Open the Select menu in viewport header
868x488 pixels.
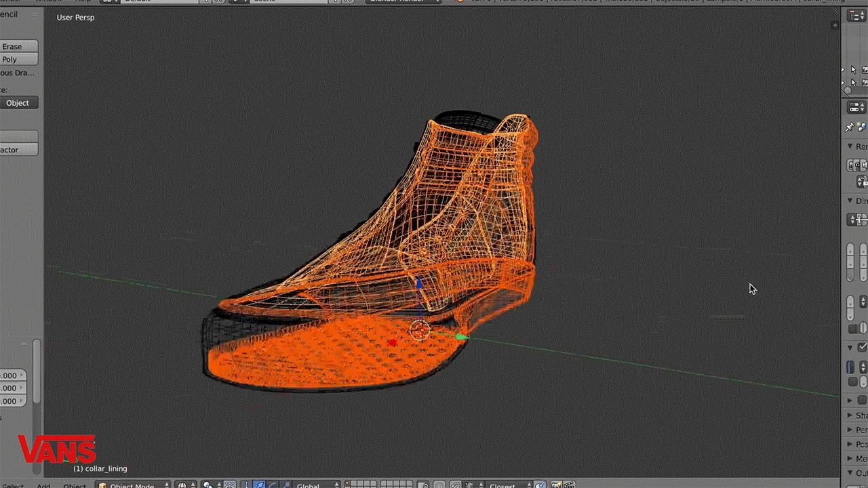pyautogui.click(x=13, y=486)
